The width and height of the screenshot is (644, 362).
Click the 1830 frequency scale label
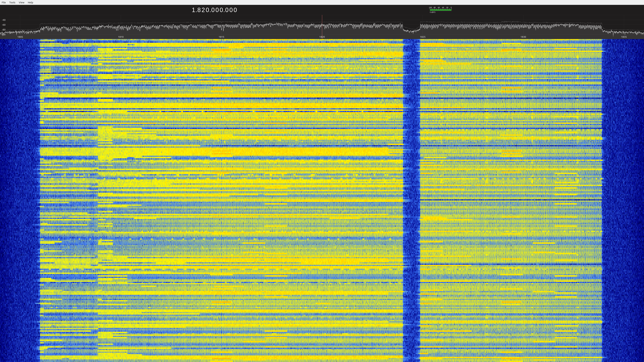coord(523,37)
